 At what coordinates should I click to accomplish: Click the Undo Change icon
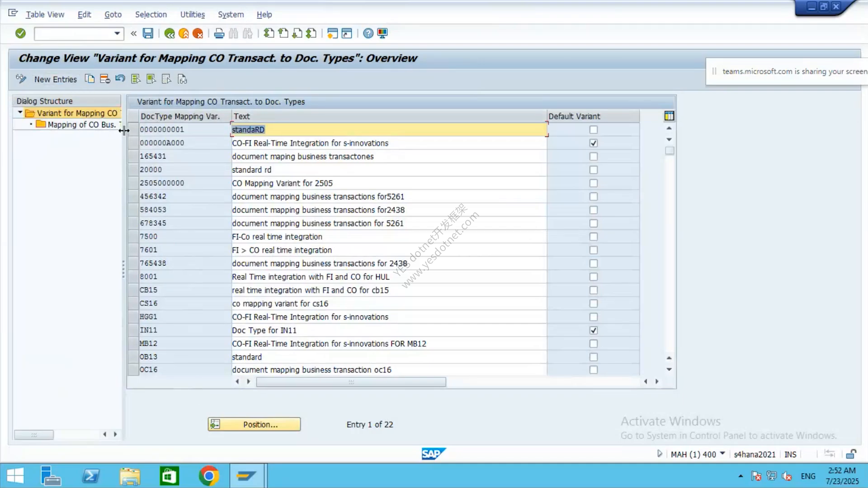[120, 79]
